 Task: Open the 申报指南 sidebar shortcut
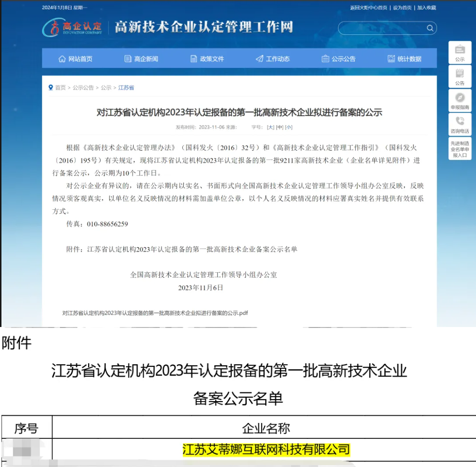(x=460, y=101)
